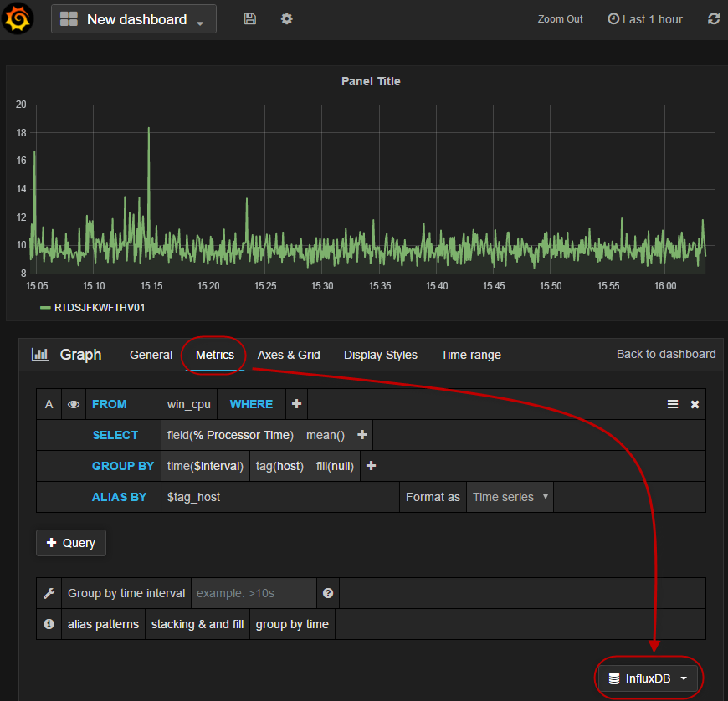Open the Display Styles tab

pyautogui.click(x=380, y=355)
